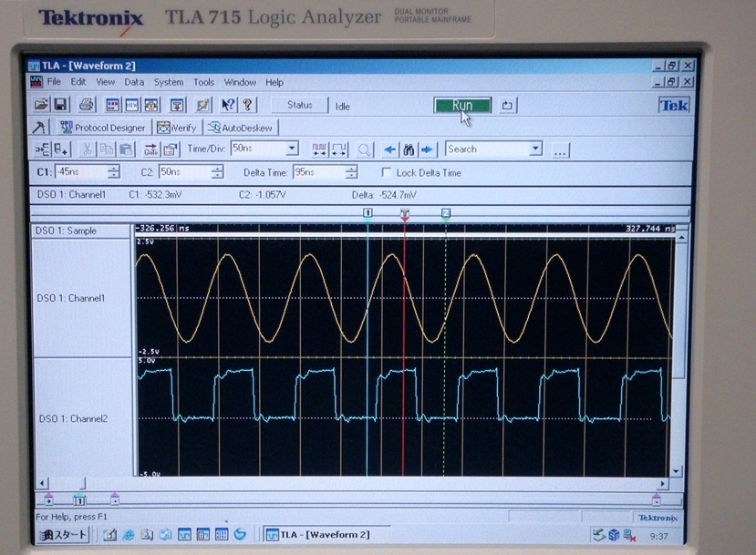This screenshot has width=756, height=555.
Task: Click the AutoDeskew button
Action: click(x=241, y=128)
